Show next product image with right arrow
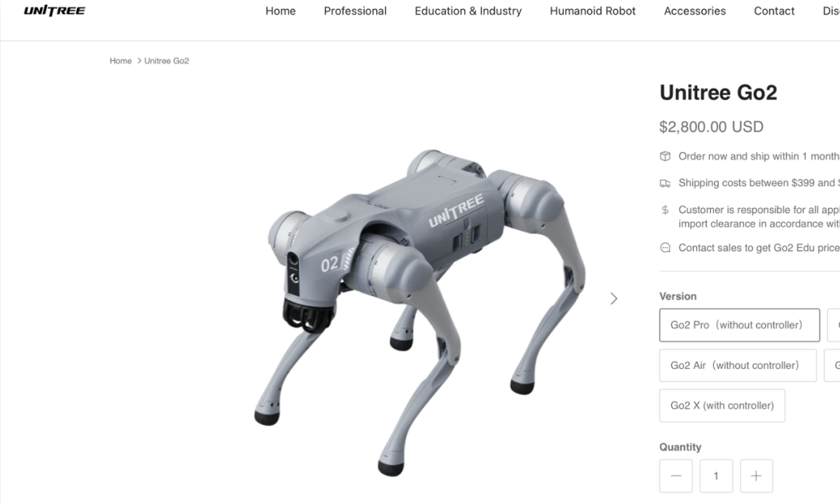 coord(614,298)
